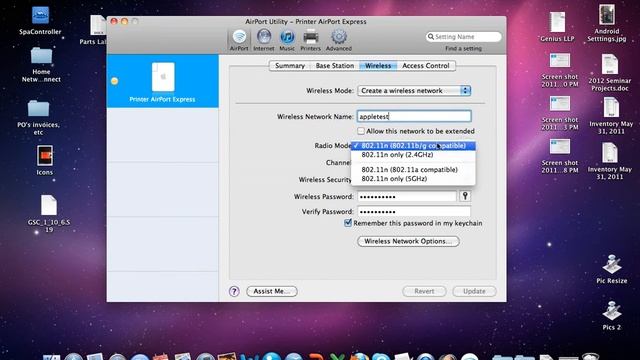Screen dimensions: 640x360
Task: Click the Wireless Network Options button
Action: (x=408, y=241)
